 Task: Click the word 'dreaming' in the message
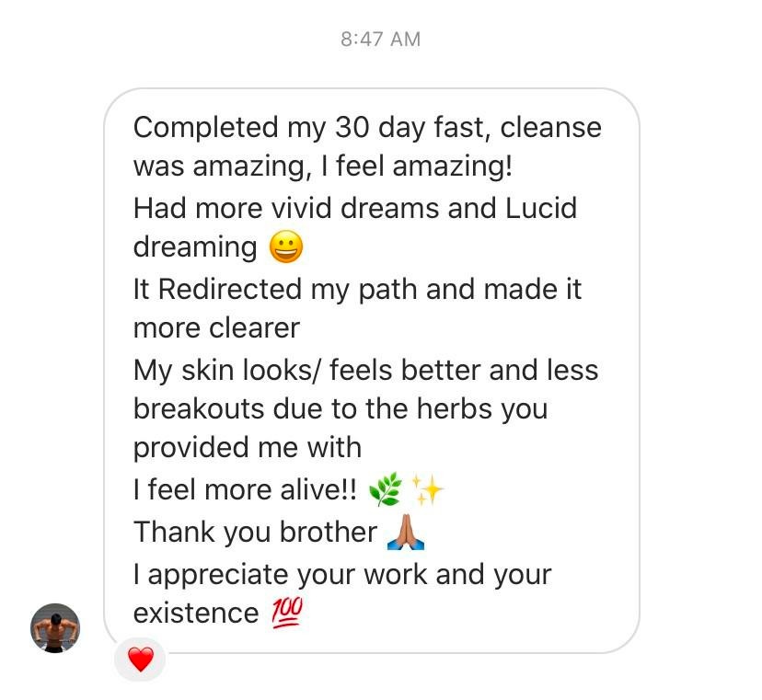click(195, 247)
